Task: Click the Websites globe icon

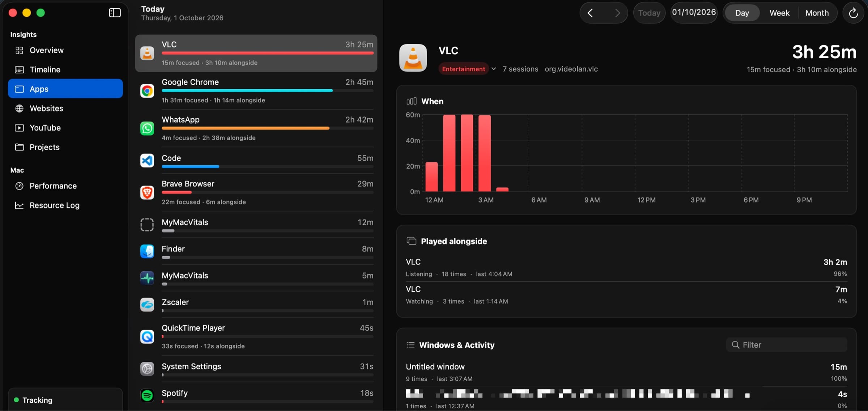Action: pyautogui.click(x=20, y=108)
